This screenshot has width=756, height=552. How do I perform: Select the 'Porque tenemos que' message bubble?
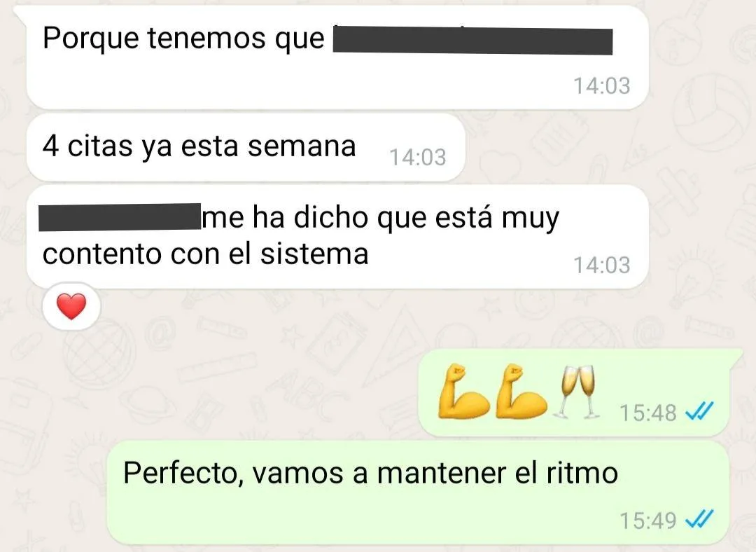point(337,57)
